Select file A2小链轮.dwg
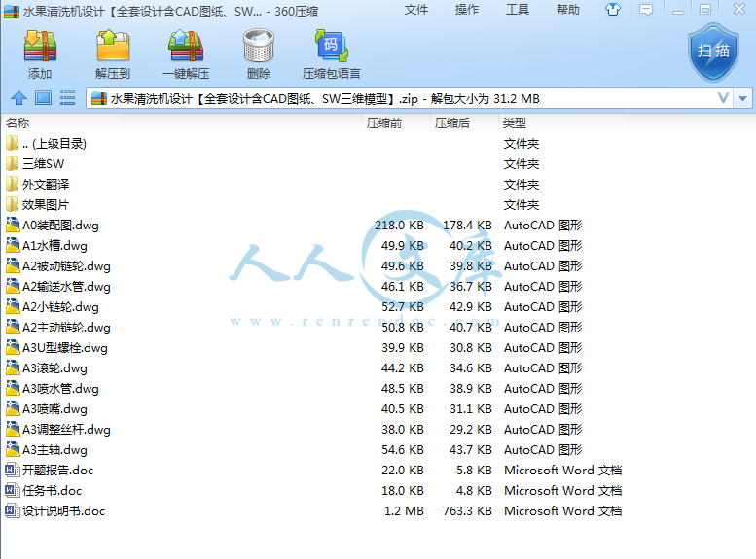The height and width of the screenshot is (559, 756). pyautogui.click(x=60, y=307)
